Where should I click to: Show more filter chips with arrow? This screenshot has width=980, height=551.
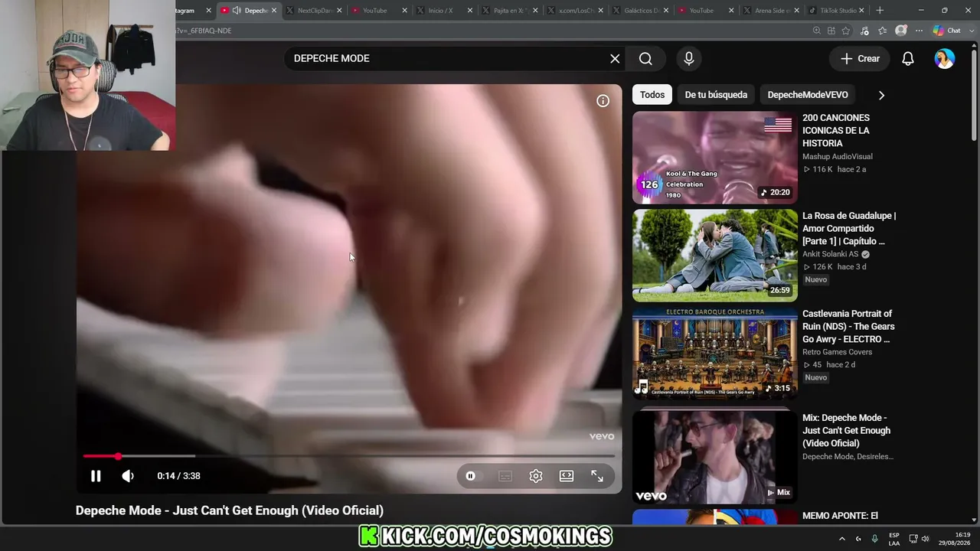(881, 95)
